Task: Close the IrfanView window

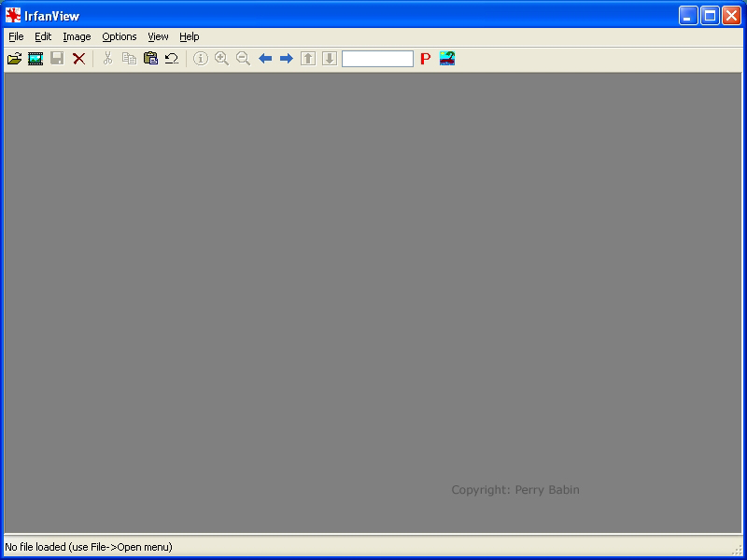Action: [x=731, y=16]
